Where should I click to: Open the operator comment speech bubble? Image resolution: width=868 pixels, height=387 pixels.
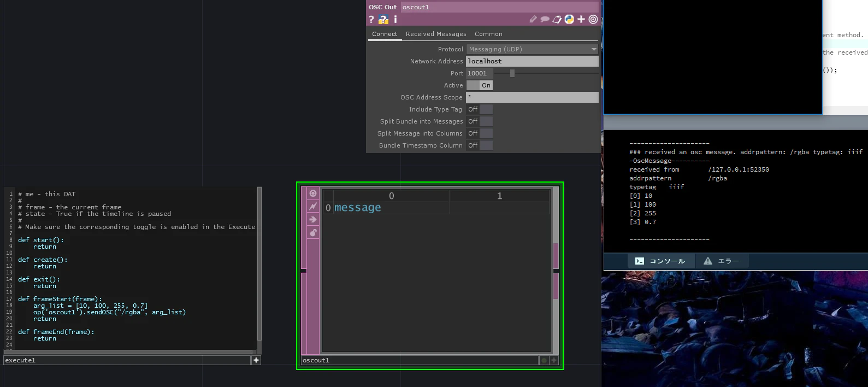tap(545, 19)
